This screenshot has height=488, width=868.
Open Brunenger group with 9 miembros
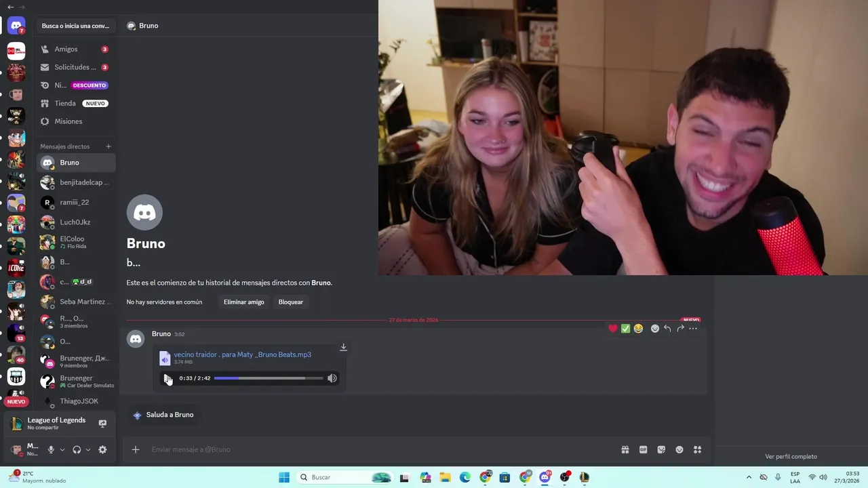[75, 361]
